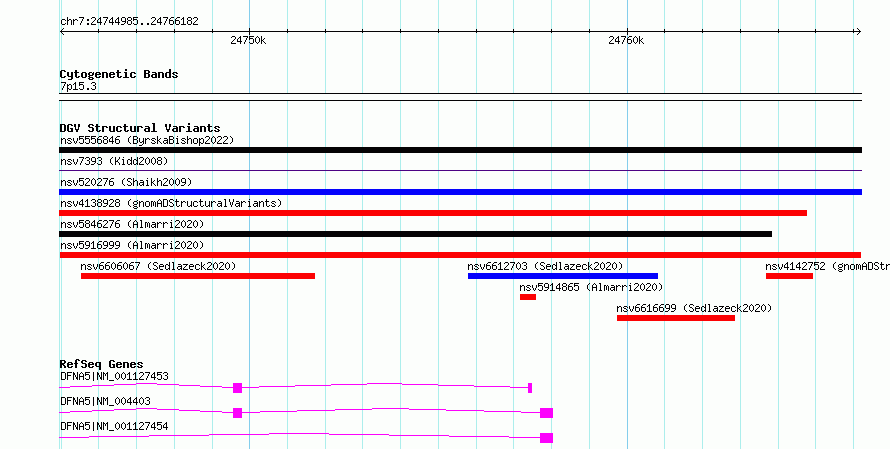Select the black nsv5846276 variant bar

tap(415, 234)
